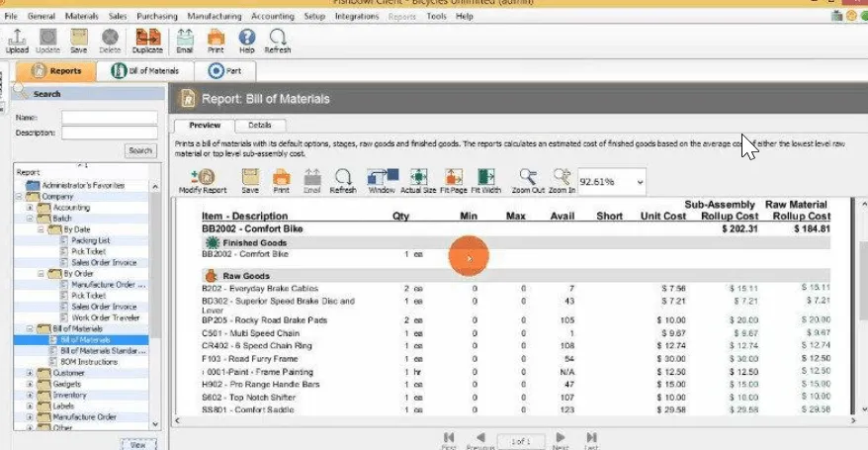Switch to the Bill of Materials module tab

pyautogui.click(x=145, y=71)
